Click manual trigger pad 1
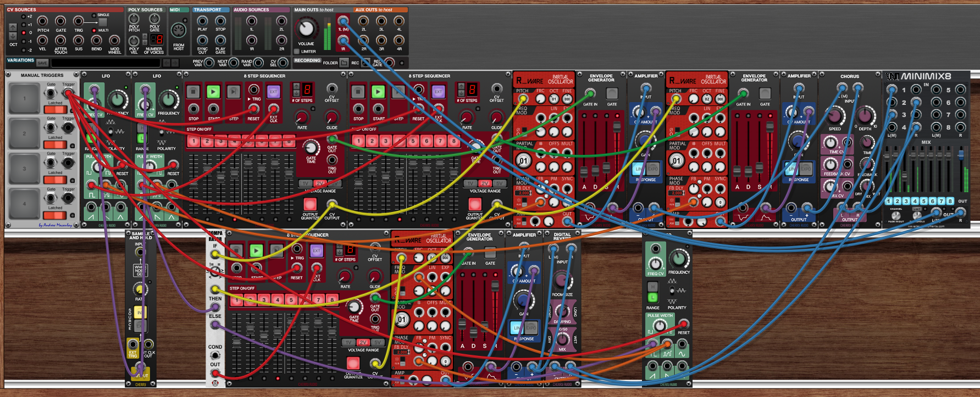 [x=24, y=99]
